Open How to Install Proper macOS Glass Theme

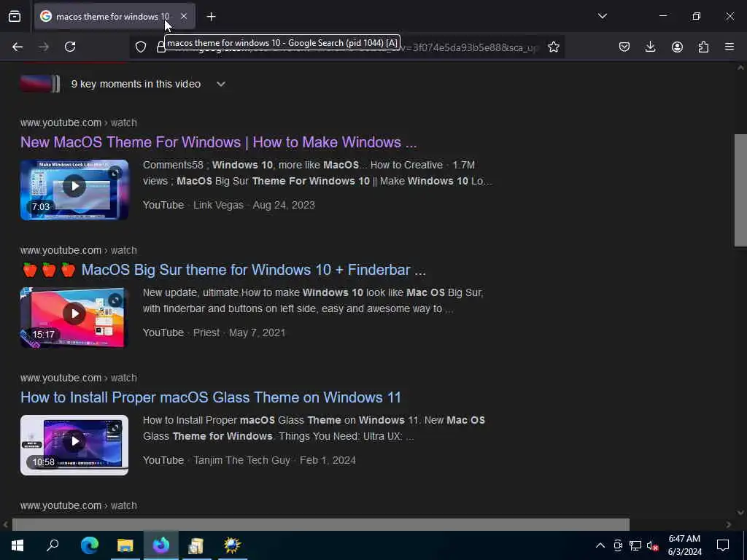[211, 397]
